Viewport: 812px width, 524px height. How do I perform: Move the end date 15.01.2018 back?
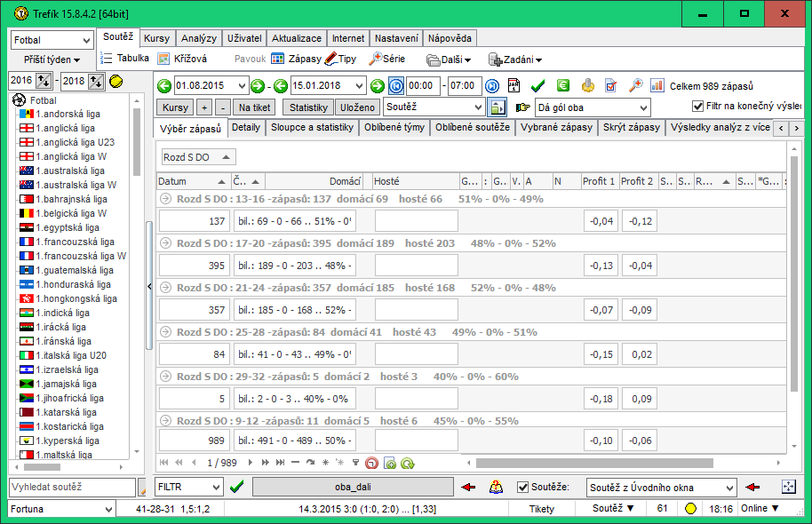point(281,86)
